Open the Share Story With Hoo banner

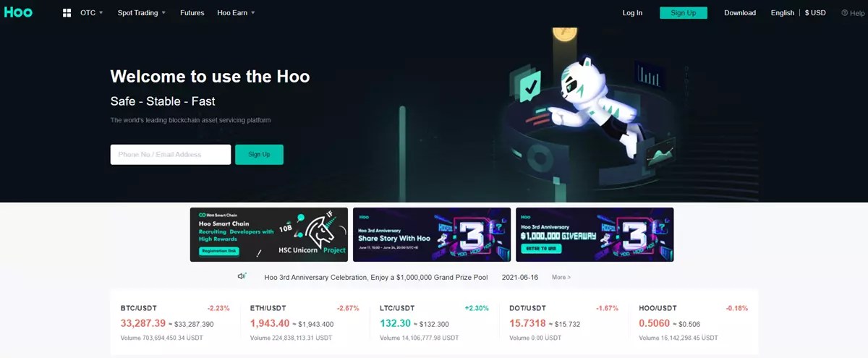click(x=432, y=234)
